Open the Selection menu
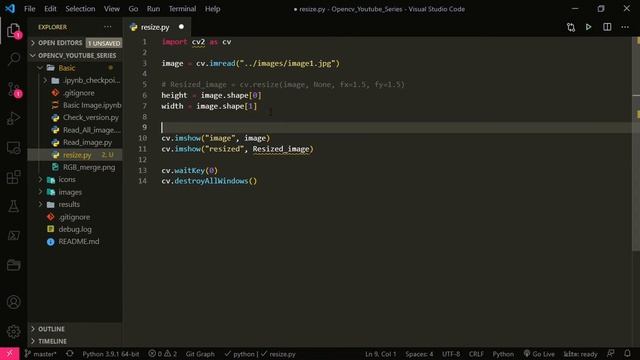The image size is (640, 360). [x=80, y=9]
